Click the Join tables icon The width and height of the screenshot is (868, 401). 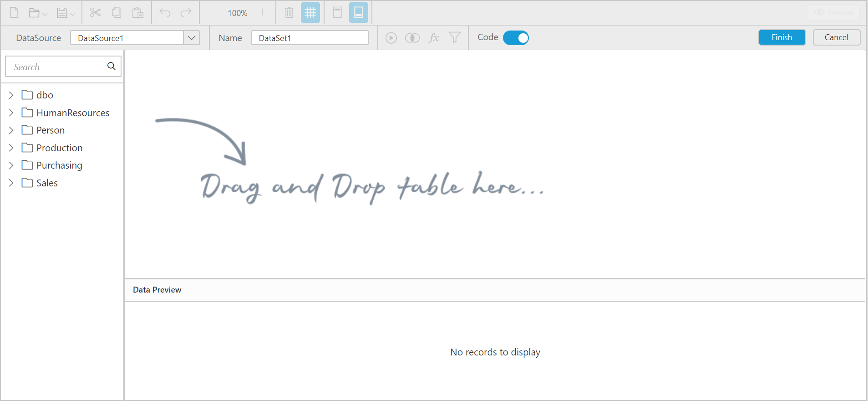[412, 38]
